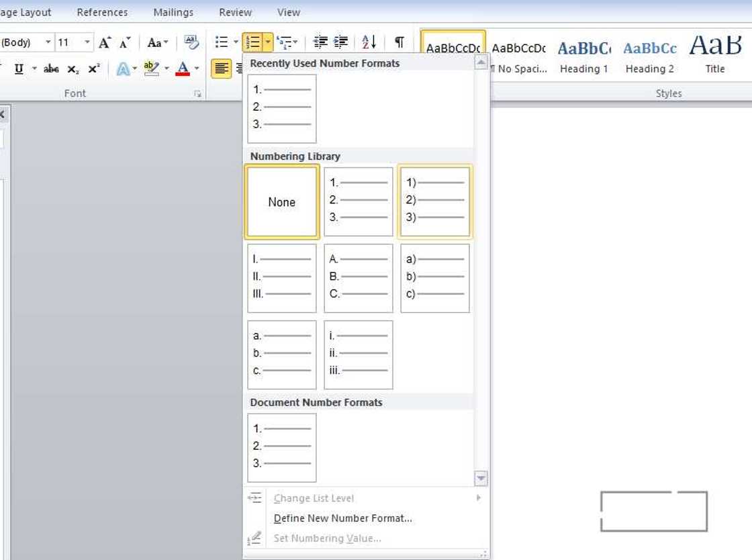Click the red Font Color swatch
This screenshot has width=752, height=560.
pos(183,68)
